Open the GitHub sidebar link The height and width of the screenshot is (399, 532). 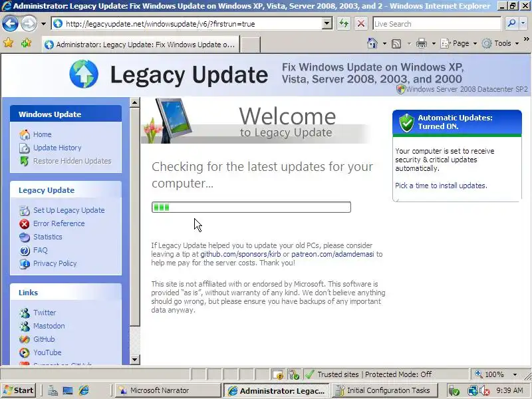44,339
